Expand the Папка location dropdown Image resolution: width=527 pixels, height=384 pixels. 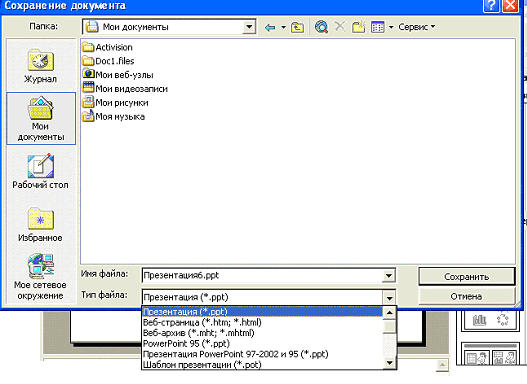click(249, 27)
